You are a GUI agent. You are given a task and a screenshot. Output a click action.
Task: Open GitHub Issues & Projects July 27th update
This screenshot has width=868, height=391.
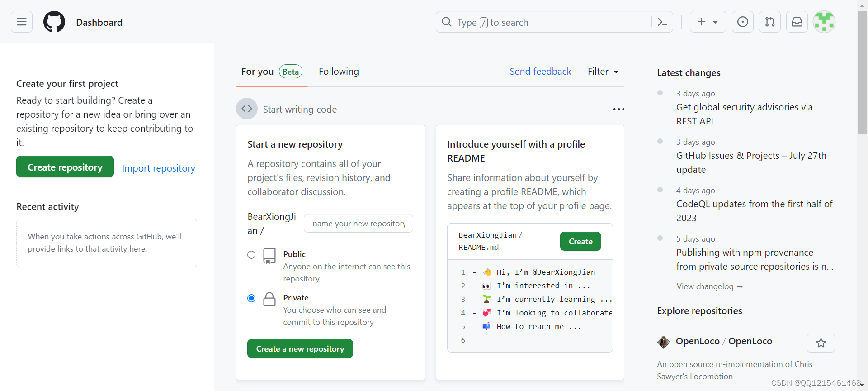pyautogui.click(x=751, y=162)
